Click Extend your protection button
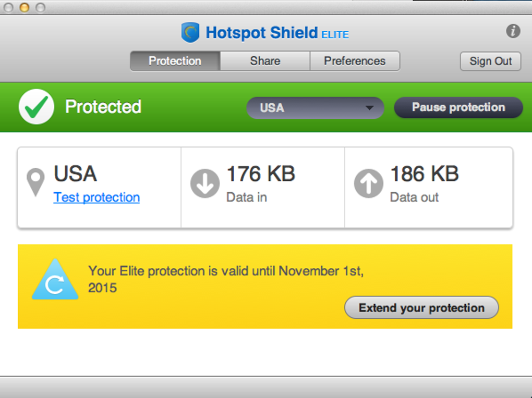532x398 pixels. coord(421,308)
